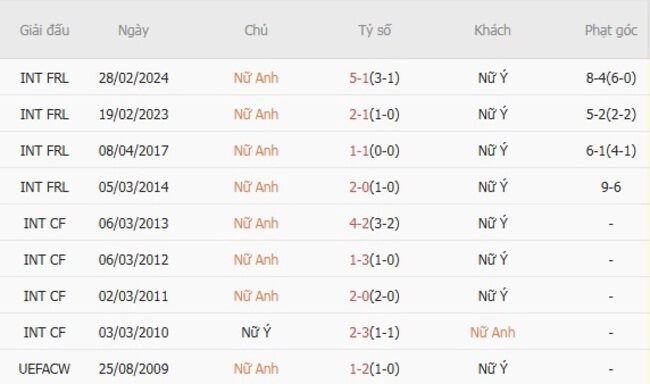Open the 5-1(3-1) score link
The width and height of the screenshot is (650, 384).
[374, 78]
